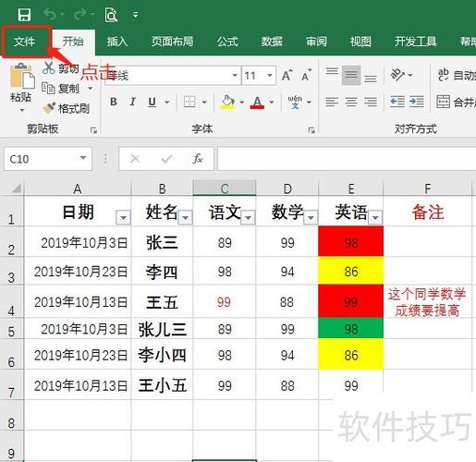
Task: Switch to the 公式 tab
Action: click(227, 42)
